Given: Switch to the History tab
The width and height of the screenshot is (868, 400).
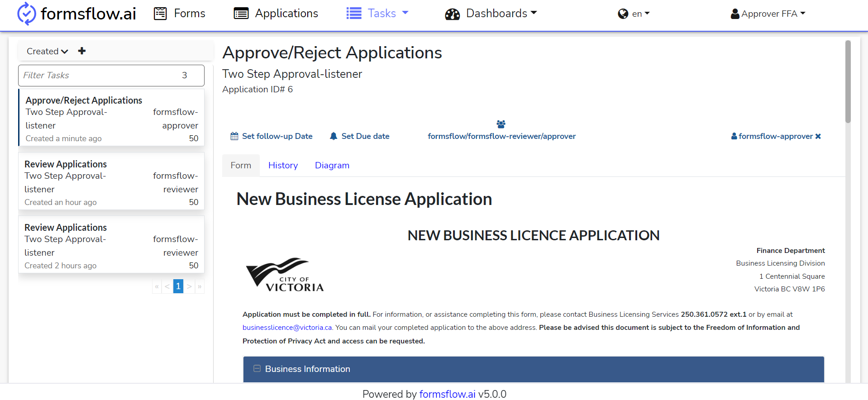Looking at the screenshot, I should coord(283,166).
